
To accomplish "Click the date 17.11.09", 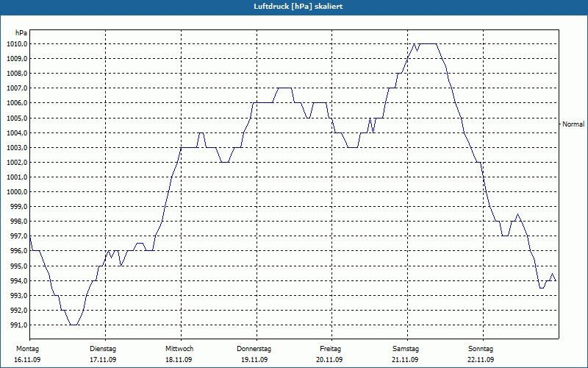I will pos(103,360).
